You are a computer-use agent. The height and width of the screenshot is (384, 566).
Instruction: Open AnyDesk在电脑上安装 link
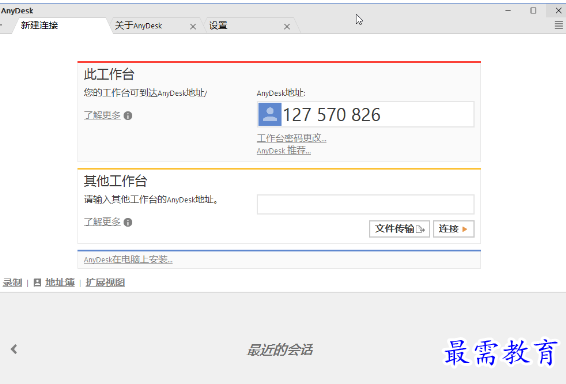click(x=128, y=259)
